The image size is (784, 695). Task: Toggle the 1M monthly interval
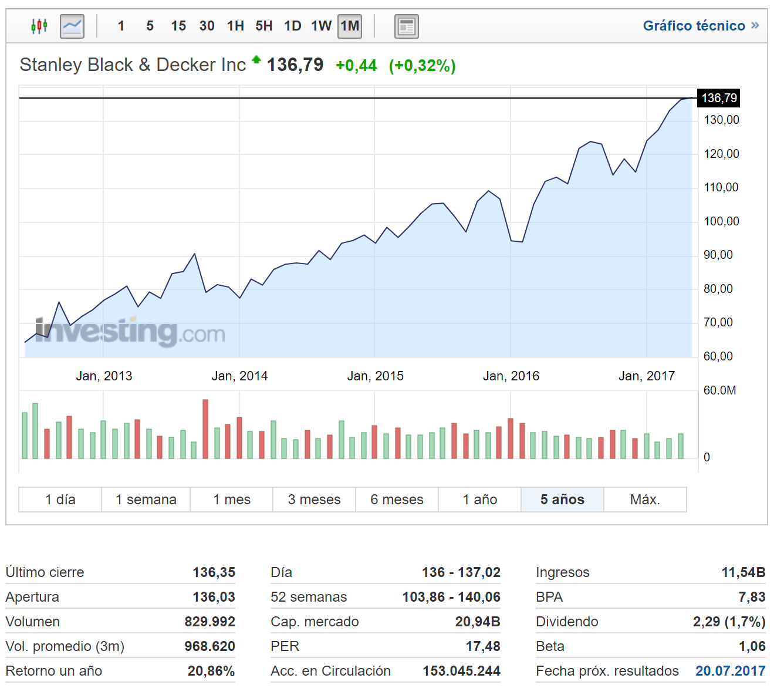(350, 26)
